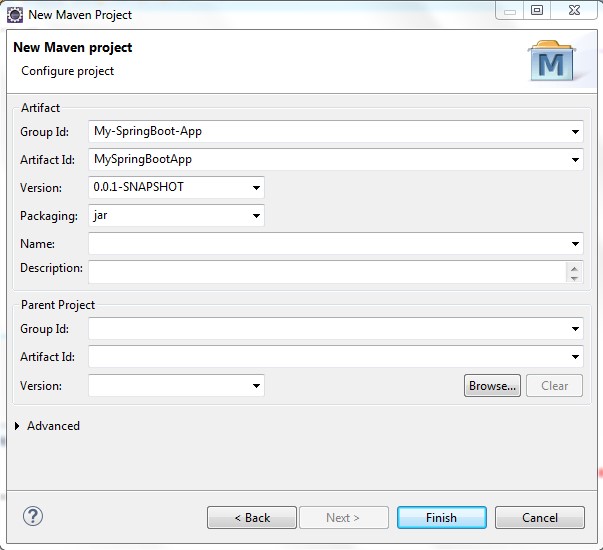The height and width of the screenshot is (550, 603).
Task: Open Parent Project Artifact Id dropdown arrow
Action: [575, 357]
